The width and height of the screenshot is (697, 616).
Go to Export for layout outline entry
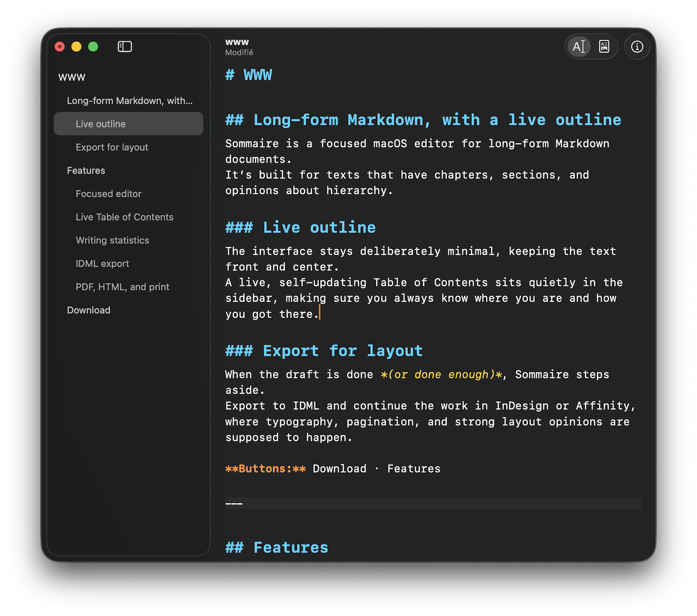pyautogui.click(x=112, y=147)
